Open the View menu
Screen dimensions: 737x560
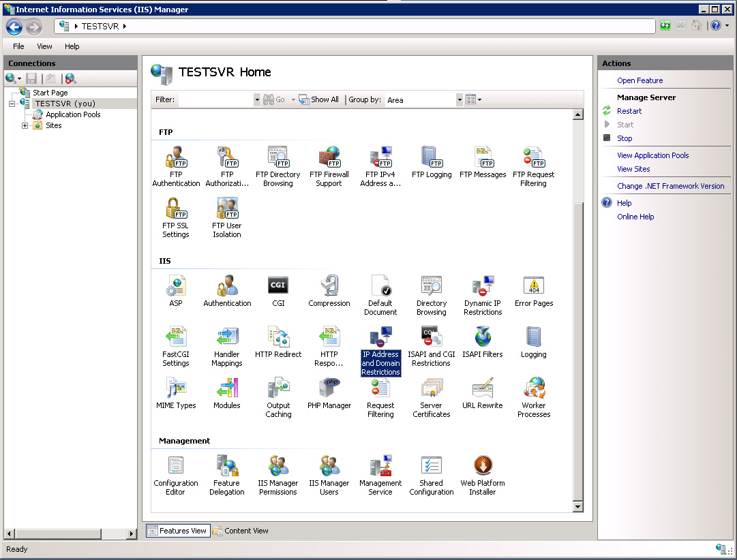click(44, 46)
